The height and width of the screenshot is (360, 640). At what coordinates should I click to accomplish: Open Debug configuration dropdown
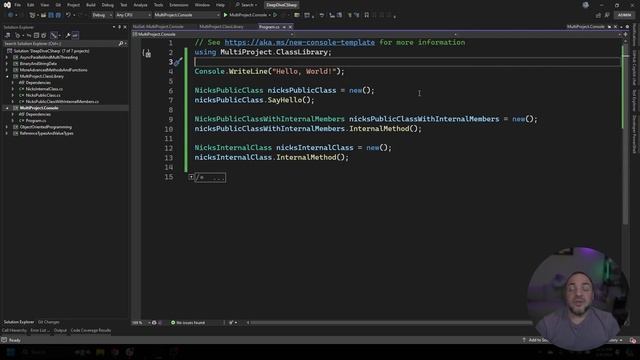pos(102,15)
